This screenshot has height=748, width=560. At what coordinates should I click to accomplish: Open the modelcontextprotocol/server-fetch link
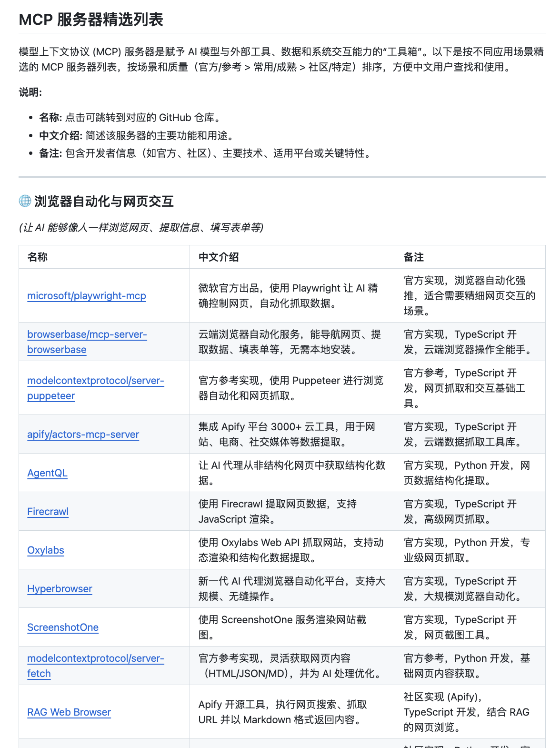pos(96,666)
